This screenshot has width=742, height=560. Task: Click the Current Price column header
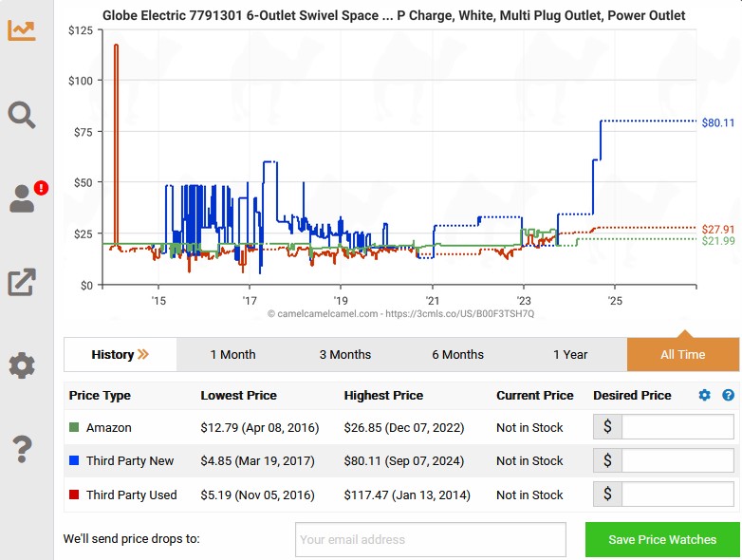click(x=535, y=395)
